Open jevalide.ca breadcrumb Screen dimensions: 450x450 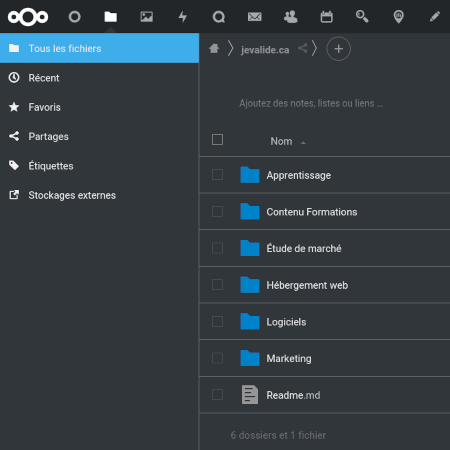(265, 50)
